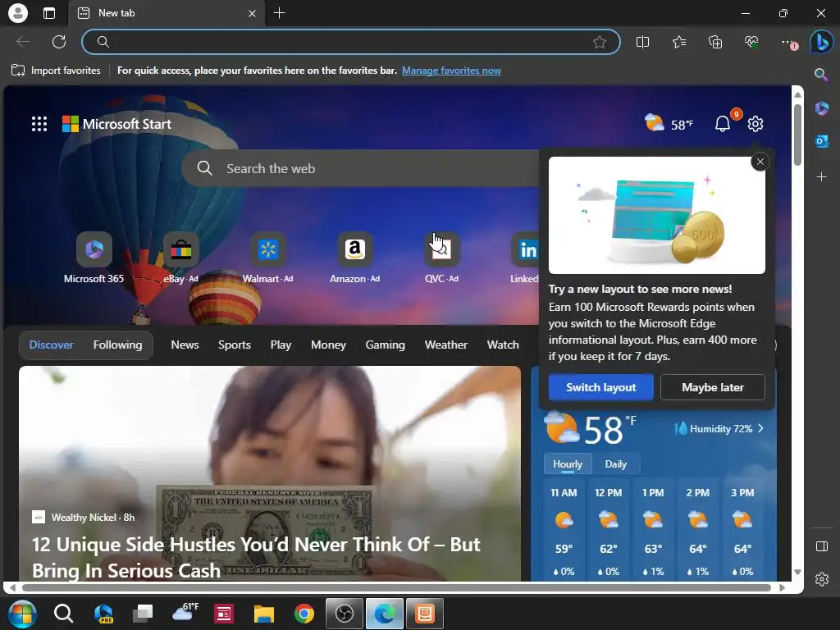Open File Explorer from taskbar

263,614
